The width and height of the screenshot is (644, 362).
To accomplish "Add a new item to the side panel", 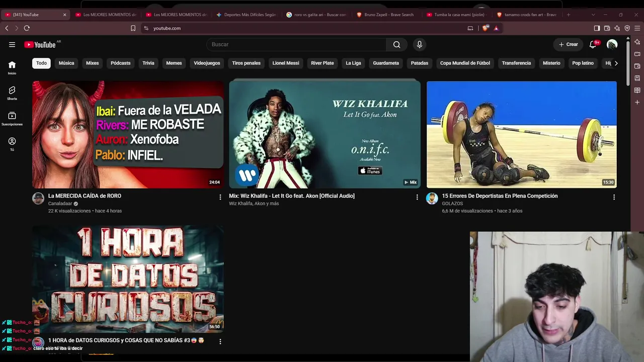I will pyautogui.click(x=637, y=102).
